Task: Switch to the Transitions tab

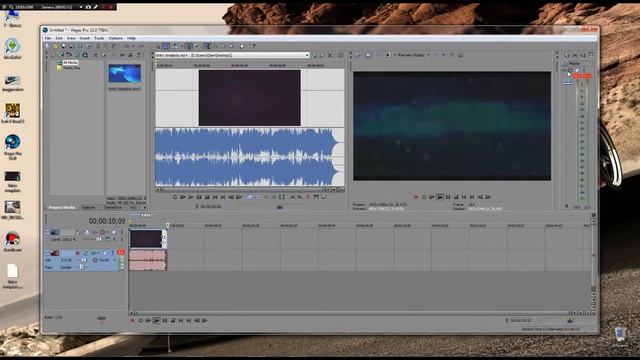Action: tap(113, 208)
